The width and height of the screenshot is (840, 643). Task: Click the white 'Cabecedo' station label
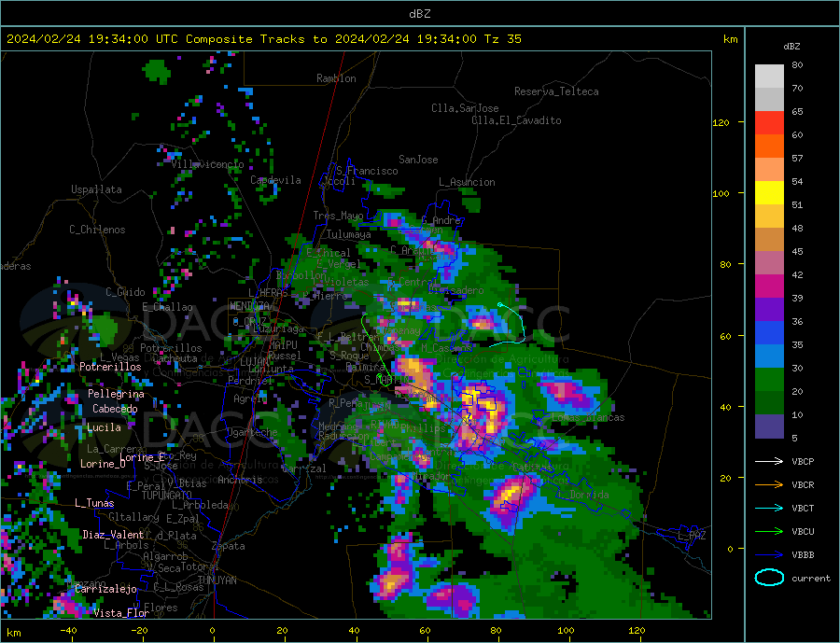(x=115, y=409)
